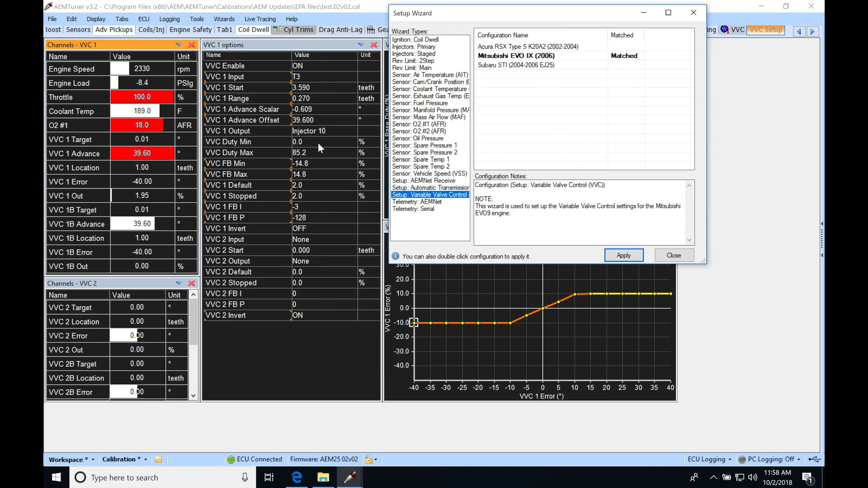The height and width of the screenshot is (488, 868).
Task: Expand the Channels - VVC 2 panel dropdown arrow
Action: [179, 283]
